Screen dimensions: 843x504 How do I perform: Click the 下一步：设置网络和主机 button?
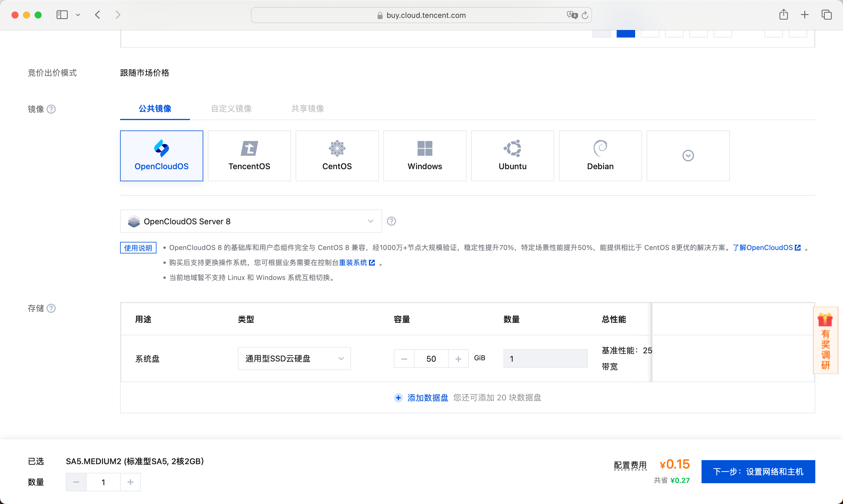coord(758,471)
